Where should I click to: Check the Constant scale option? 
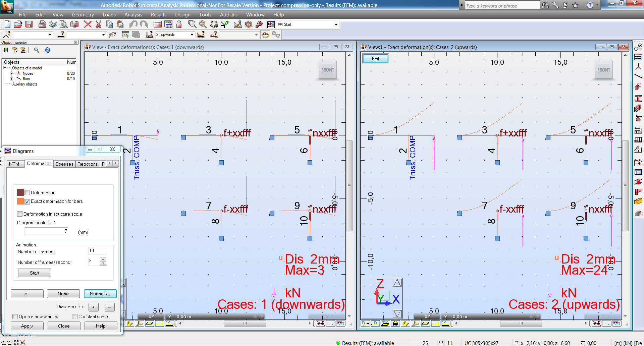[75, 316]
